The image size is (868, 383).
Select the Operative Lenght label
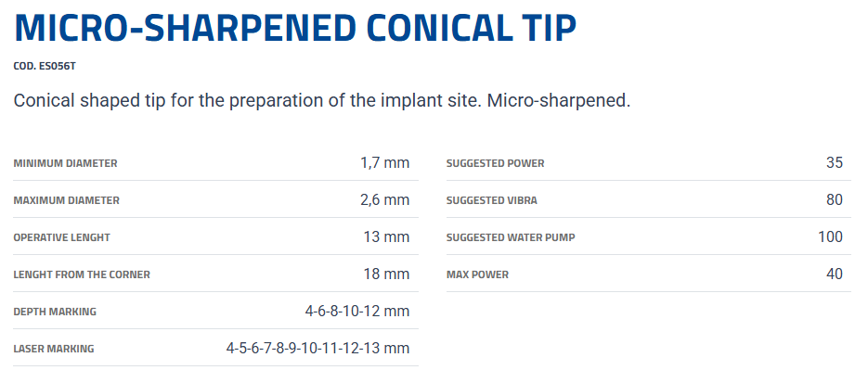[x=61, y=237]
